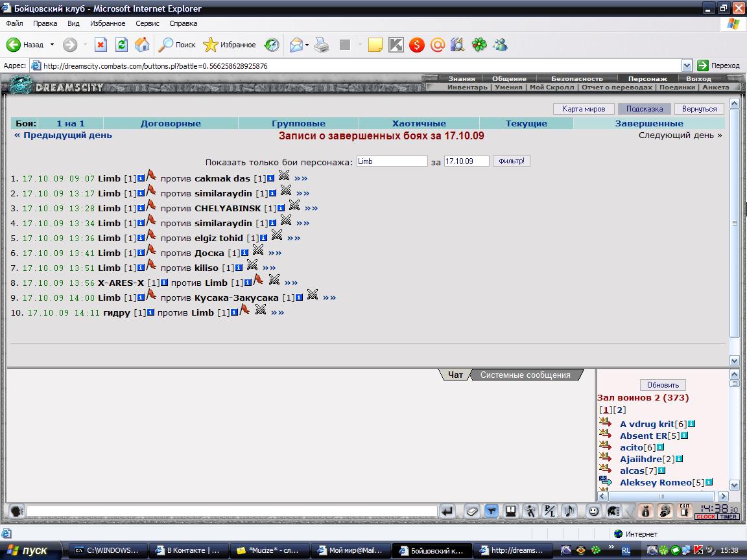
Task: Toggle the sound speaker icon in chat bar
Action: [569, 511]
